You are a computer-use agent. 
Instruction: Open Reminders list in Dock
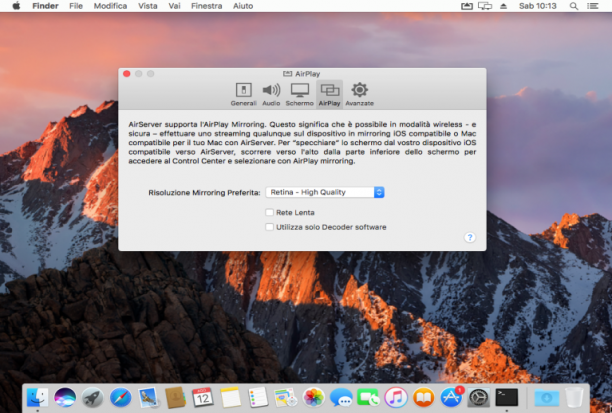point(258,397)
